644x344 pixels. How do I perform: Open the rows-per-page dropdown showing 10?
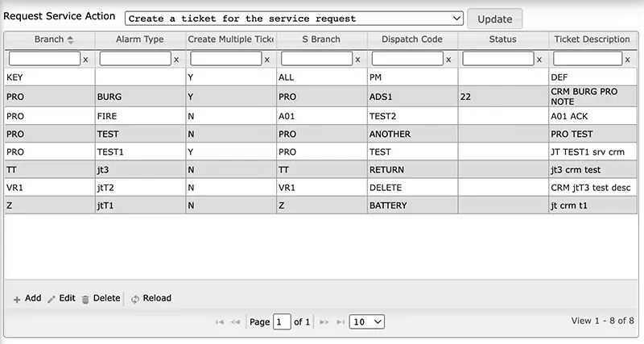tap(367, 321)
